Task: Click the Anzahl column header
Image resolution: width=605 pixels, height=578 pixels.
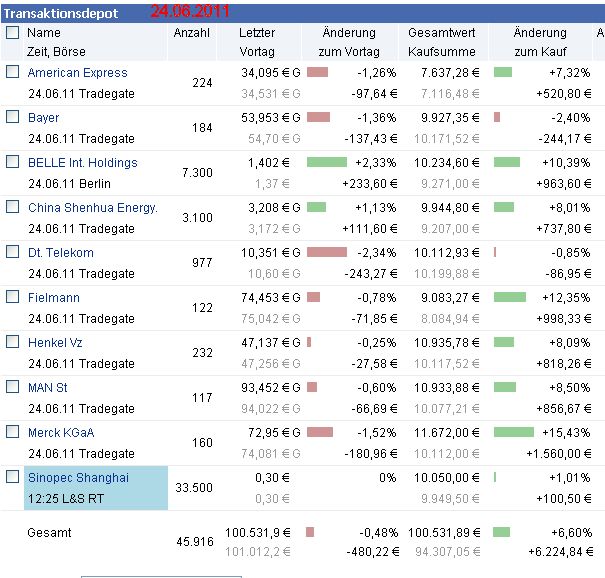Action: (x=191, y=33)
